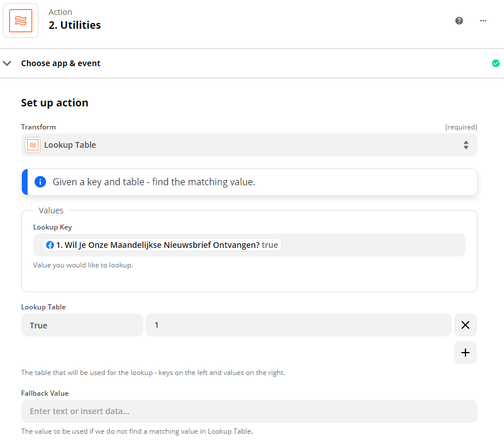Click the lookup value field containing 1
This screenshot has height=440, width=504.
click(x=298, y=325)
